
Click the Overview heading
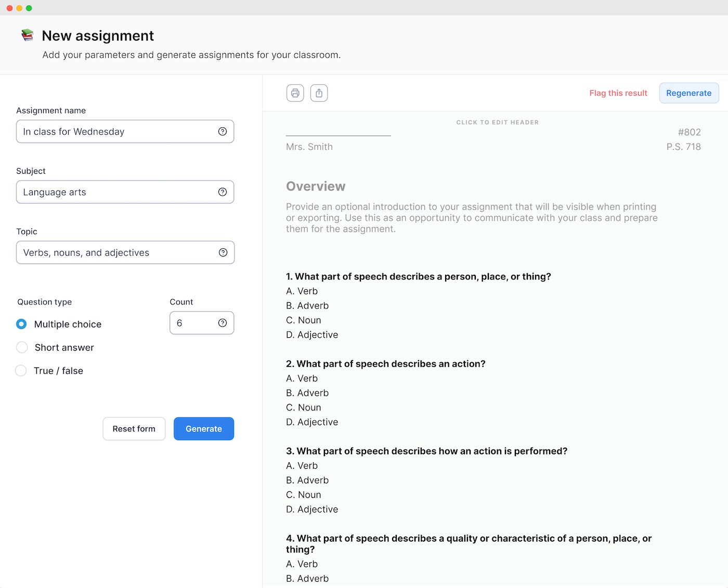pos(316,186)
